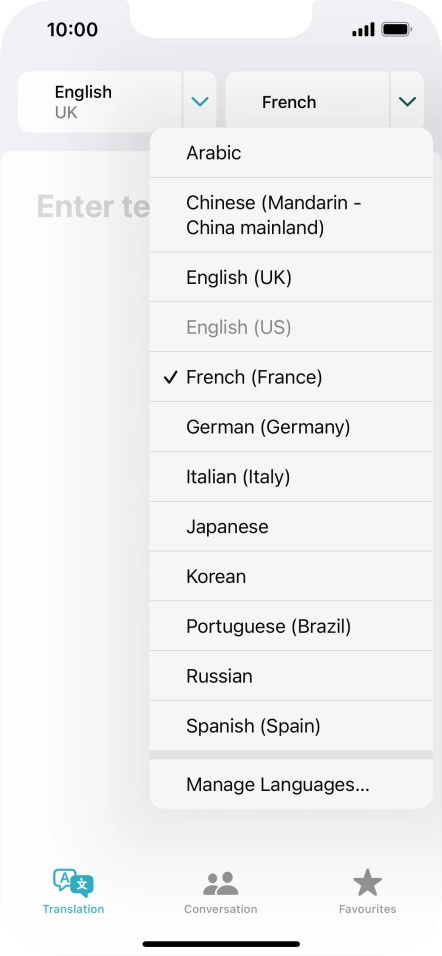Select Korean in the dropdown list

click(291, 576)
